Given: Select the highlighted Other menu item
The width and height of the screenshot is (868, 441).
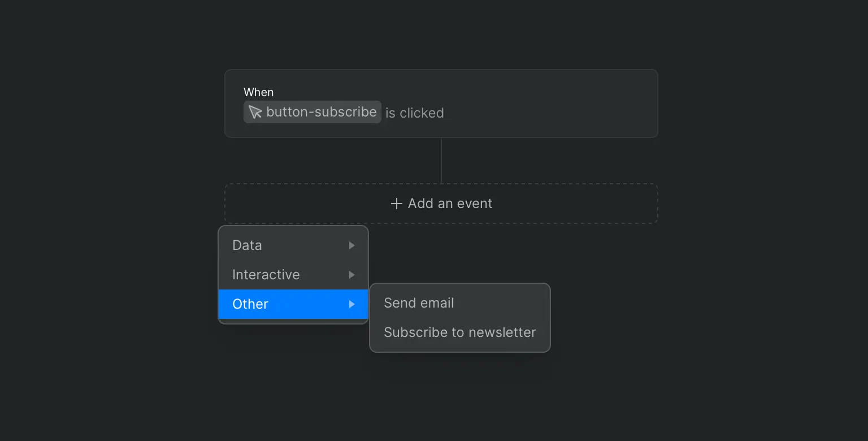Looking at the screenshot, I should [293, 304].
